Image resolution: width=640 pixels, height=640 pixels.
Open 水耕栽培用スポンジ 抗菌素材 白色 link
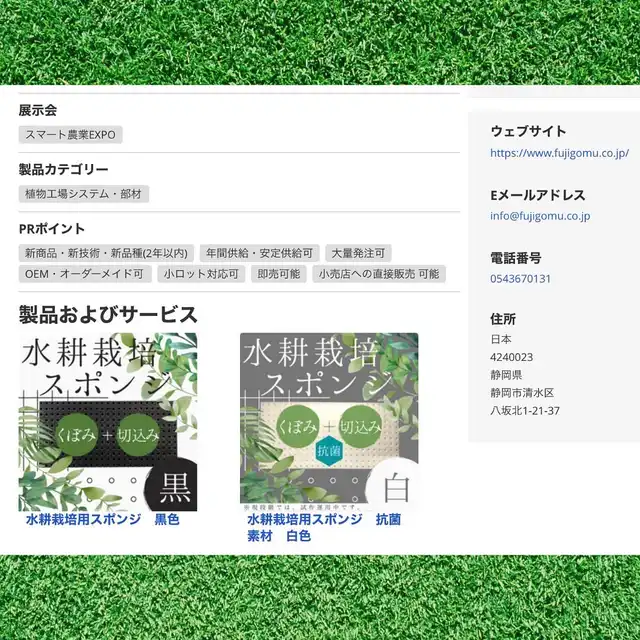pyautogui.click(x=324, y=527)
